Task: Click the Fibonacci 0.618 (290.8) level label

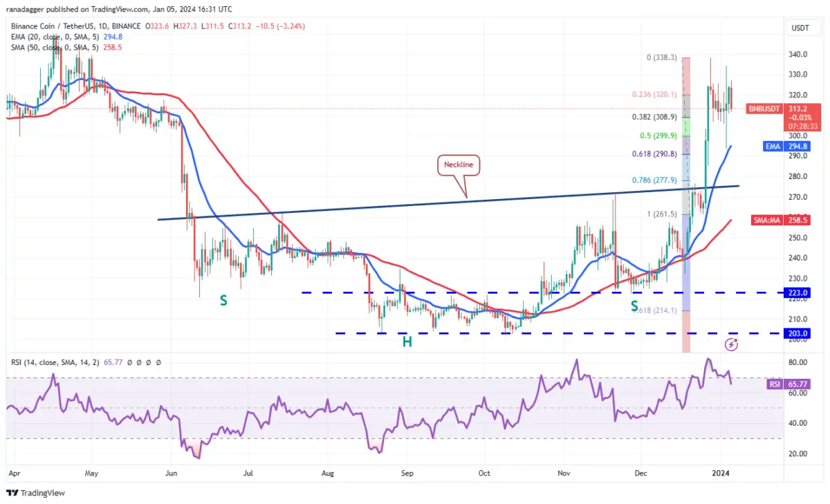Action: 654,154
